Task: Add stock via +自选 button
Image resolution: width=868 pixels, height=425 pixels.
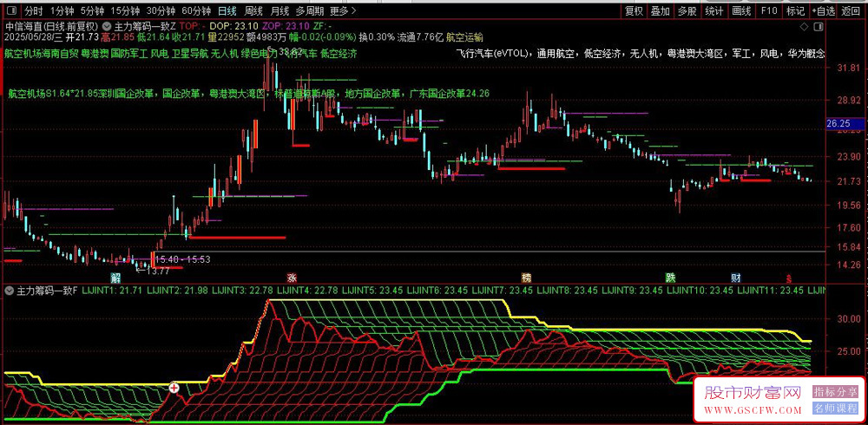Action: [823, 10]
